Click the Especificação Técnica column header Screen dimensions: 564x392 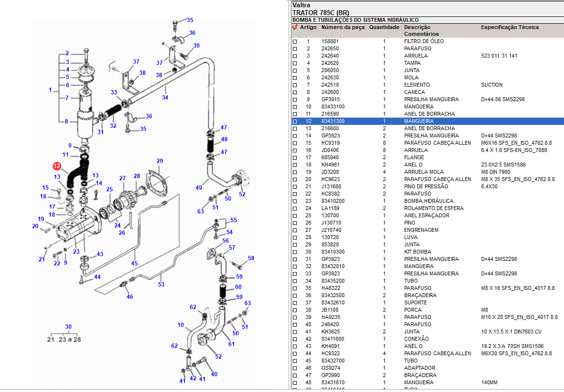tap(509, 28)
